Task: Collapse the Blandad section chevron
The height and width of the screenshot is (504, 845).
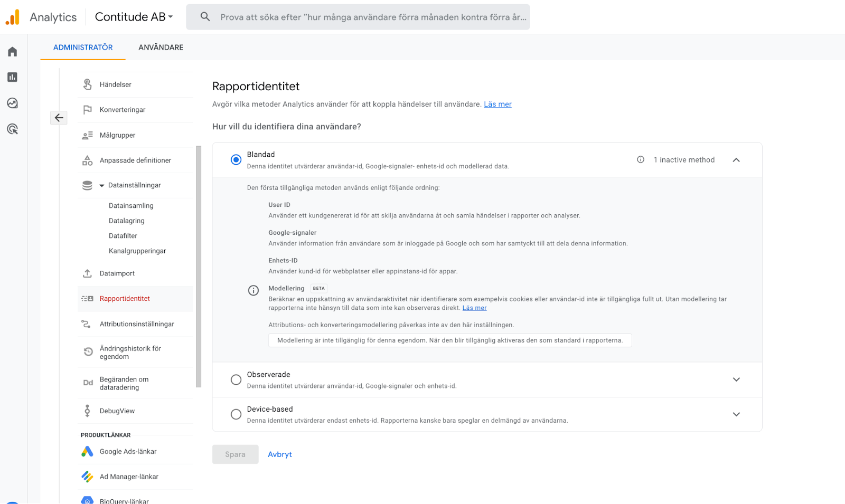Action: point(736,160)
